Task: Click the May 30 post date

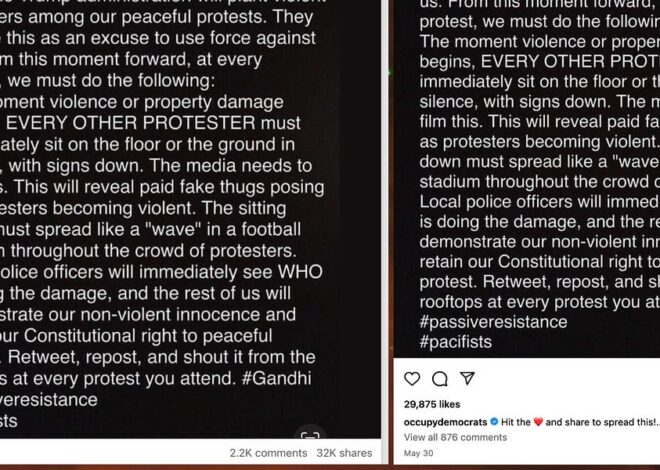Action: click(418, 453)
